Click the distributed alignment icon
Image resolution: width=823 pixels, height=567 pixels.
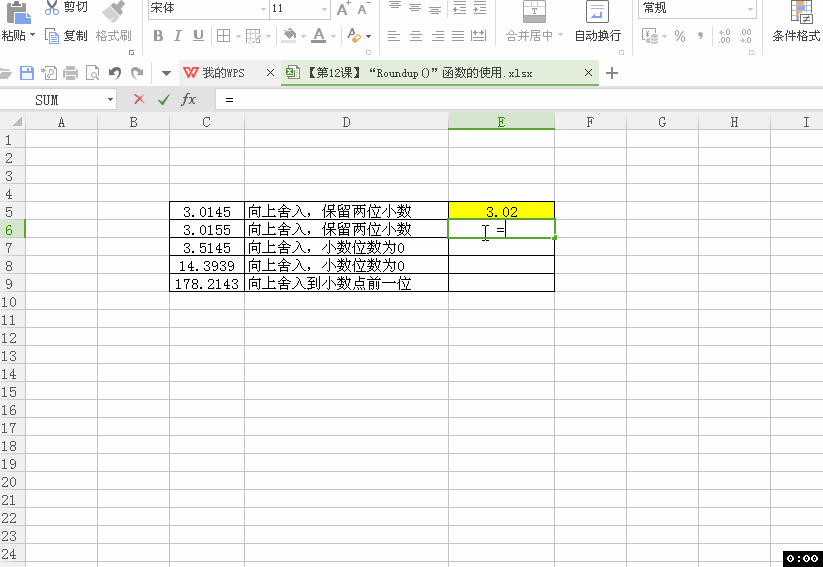coord(478,36)
